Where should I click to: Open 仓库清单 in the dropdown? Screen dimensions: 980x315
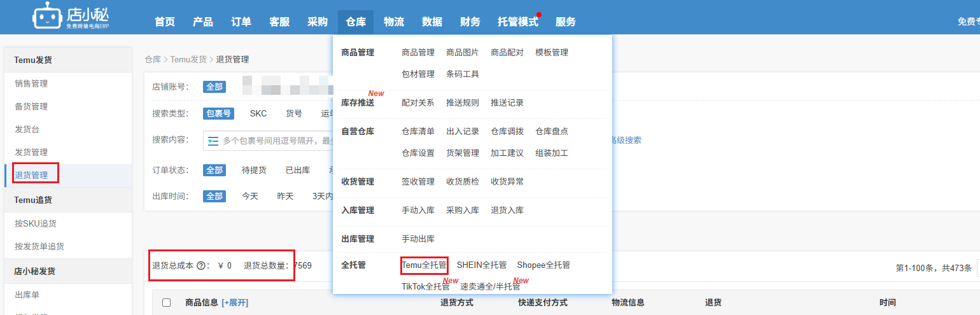tap(418, 131)
